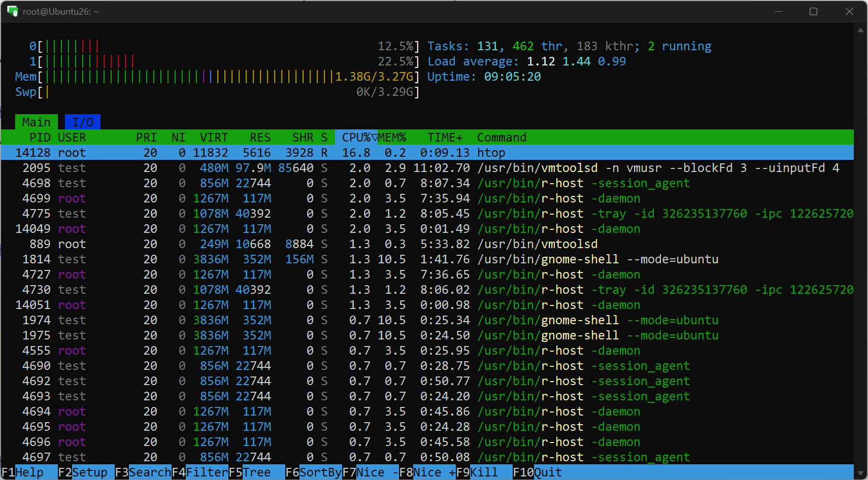Sort by the TIME+ column header
The width and height of the screenshot is (868, 480).
[x=445, y=138]
